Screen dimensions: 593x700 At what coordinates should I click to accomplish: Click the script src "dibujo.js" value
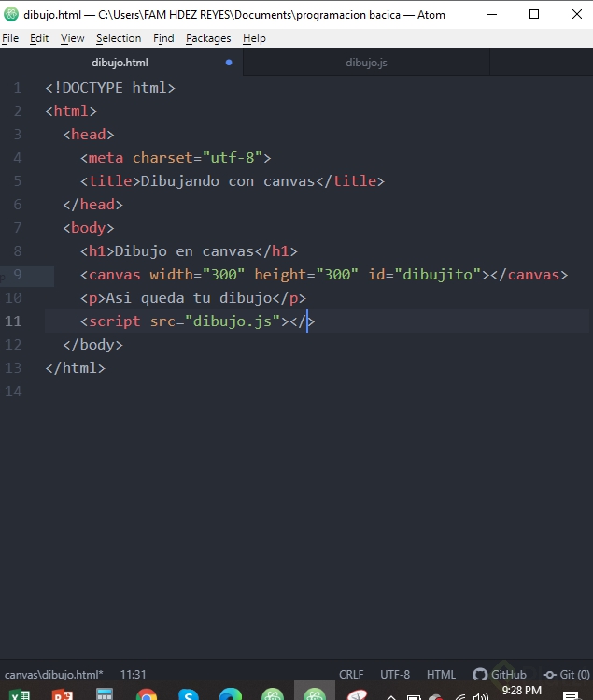click(x=233, y=321)
